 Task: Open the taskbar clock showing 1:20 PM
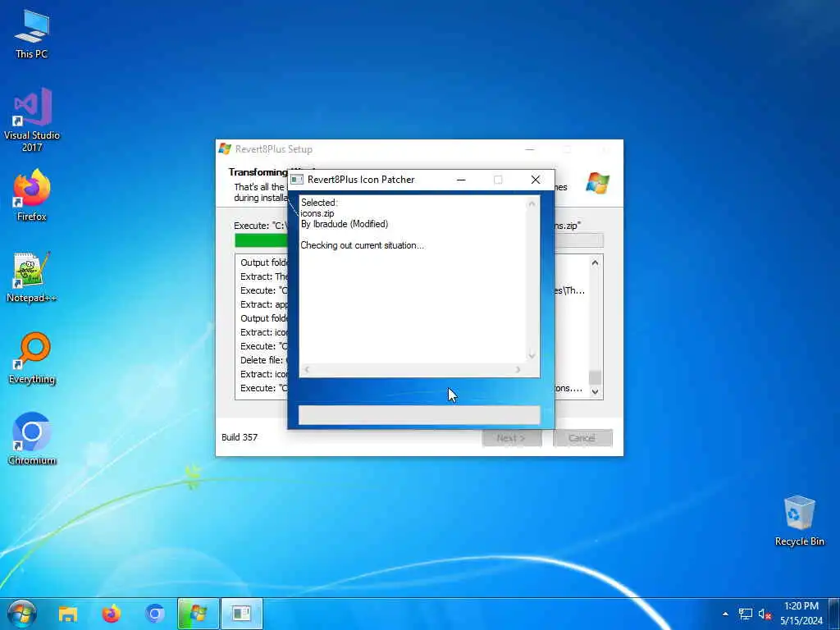[x=801, y=614]
